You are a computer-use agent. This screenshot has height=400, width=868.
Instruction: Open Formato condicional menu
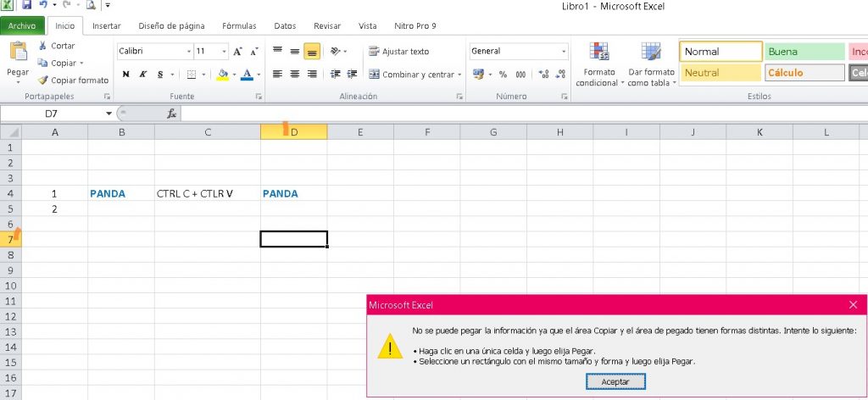599,64
